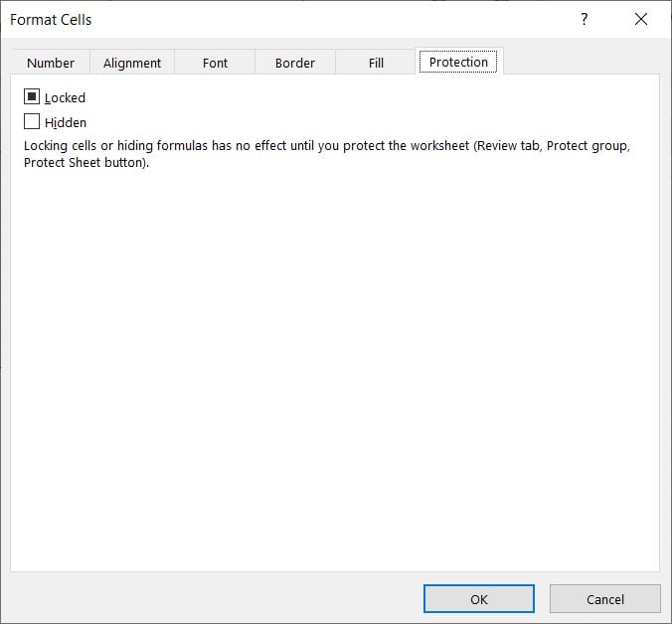672x624 pixels.
Task: Switch to the Number tab
Action: pos(51,63)
